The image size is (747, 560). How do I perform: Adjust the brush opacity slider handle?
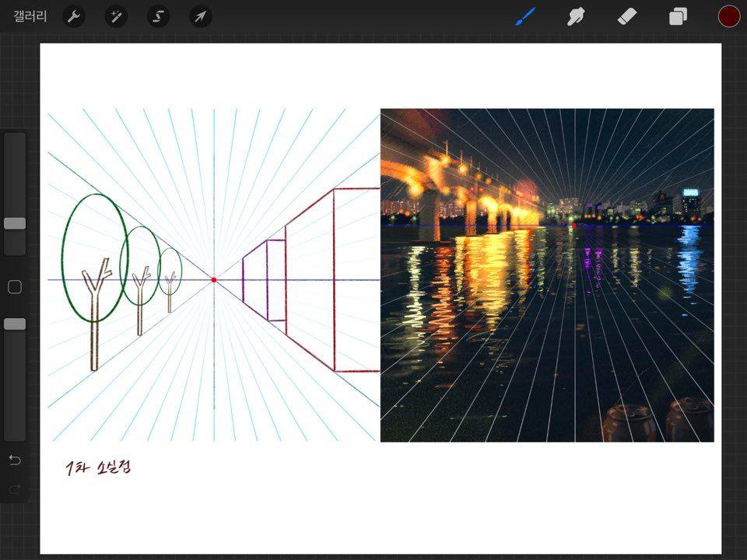click(x=15, y=324)
